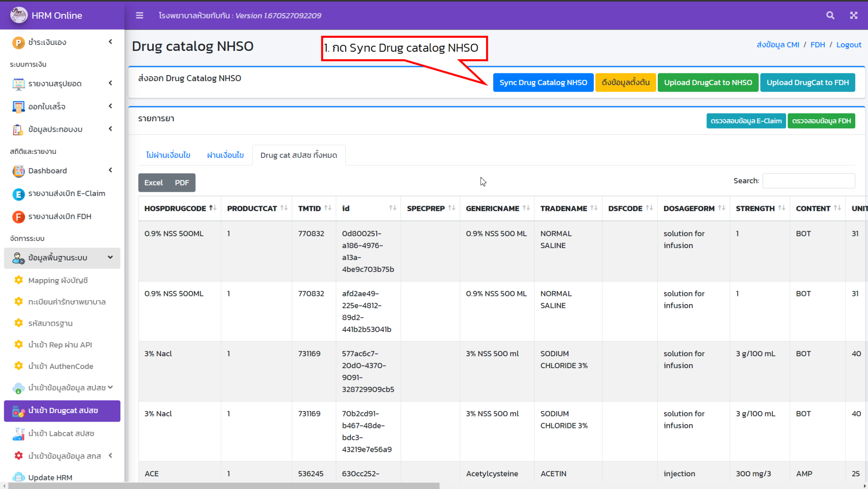Click the Logout link
Screen dimensions: 868x489
(849, 45)
